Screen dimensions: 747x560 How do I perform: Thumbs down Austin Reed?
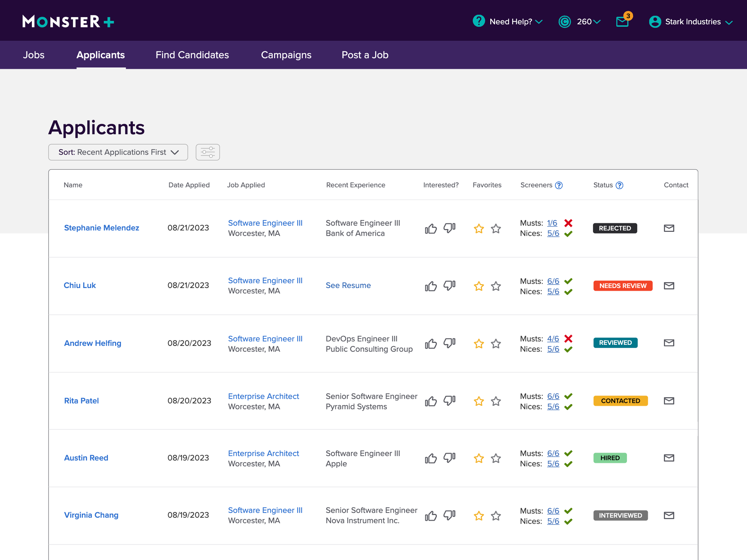pos(450,458)
